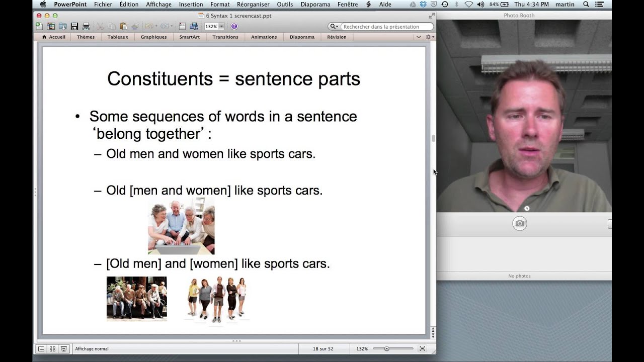
Task: Open the Fenêtre menu
Action: click(348, 5)
